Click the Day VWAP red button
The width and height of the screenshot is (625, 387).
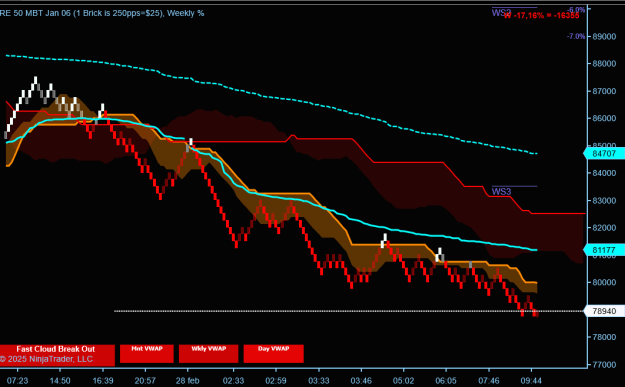(x=273, y=354)
